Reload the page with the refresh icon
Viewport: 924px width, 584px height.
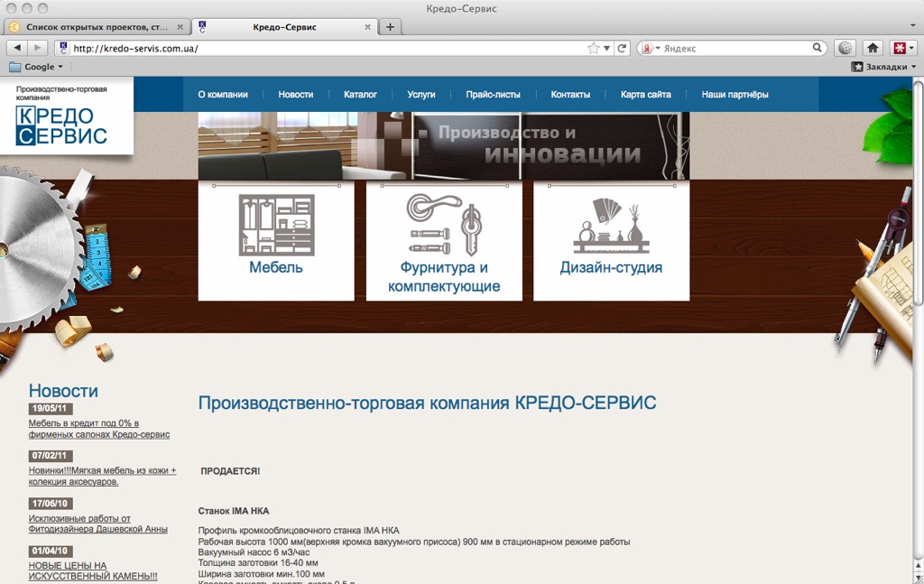pyautogui.click(x=622, y=49)
